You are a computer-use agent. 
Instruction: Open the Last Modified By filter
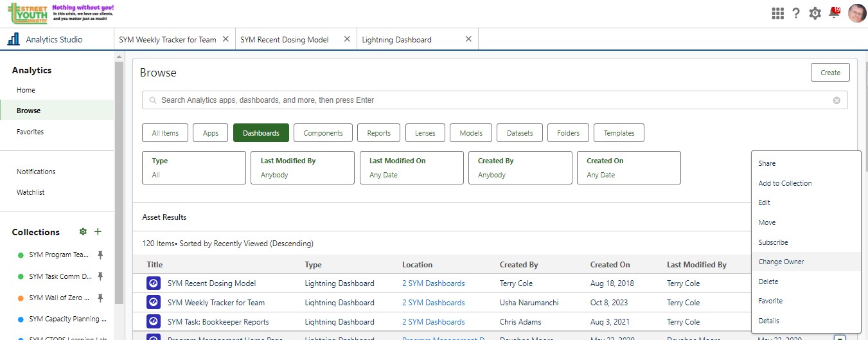303,168
